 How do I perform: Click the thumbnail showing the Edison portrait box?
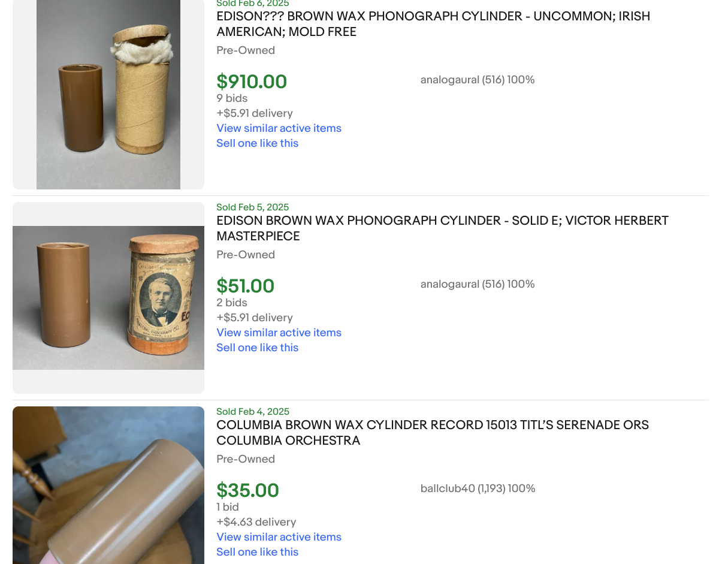[108, 297]
